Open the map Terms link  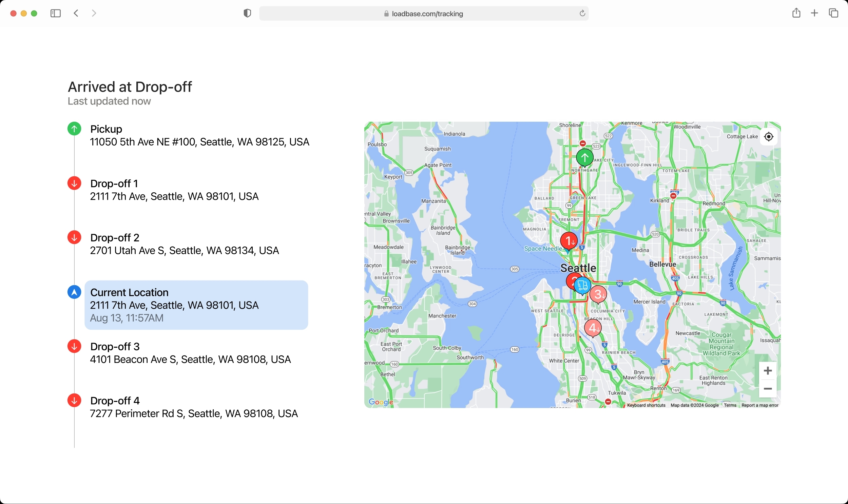[x=730, y=405]
